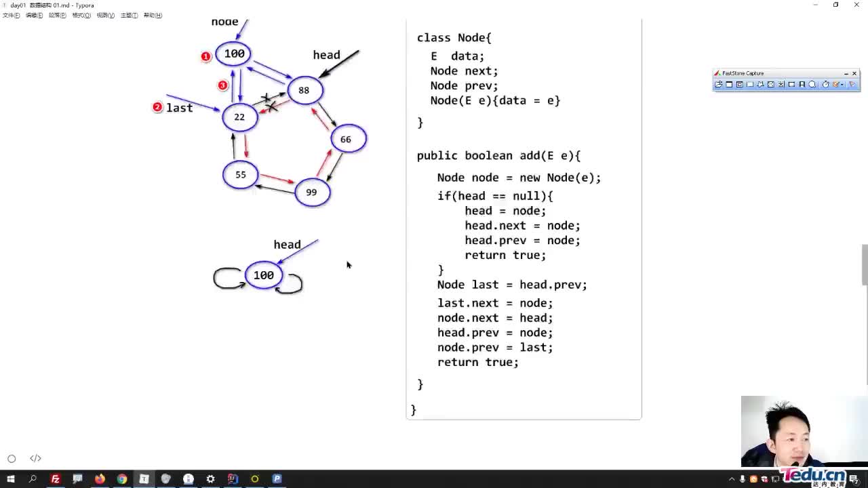This screenshot has width=868, height=488.
Task: Select Capture Freehand Region in FastStone
Action: tap(760, 84)
